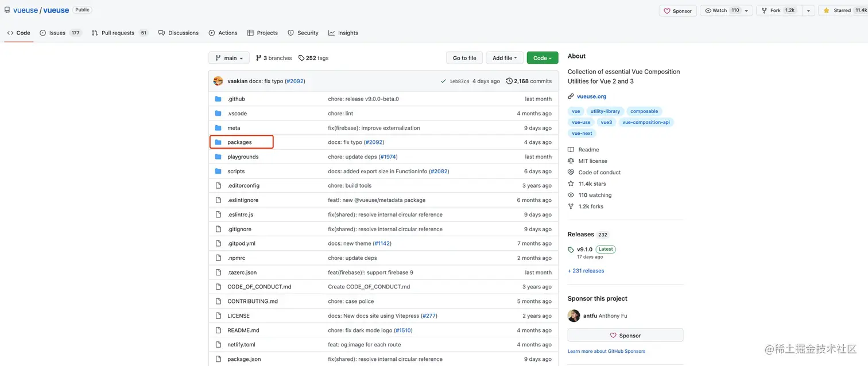The image size is (868, 366).
Task: Click the .eslintignore file icon
Action: [x=218, y=200]
